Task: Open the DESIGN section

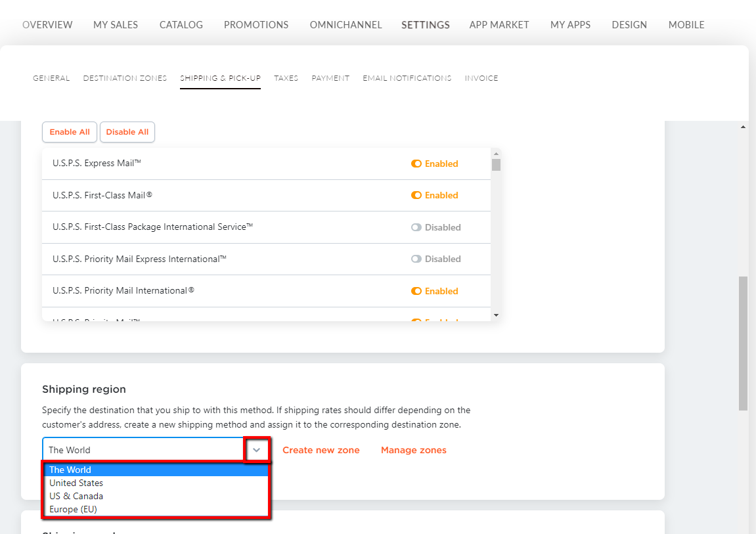Action: coord(629,24)
